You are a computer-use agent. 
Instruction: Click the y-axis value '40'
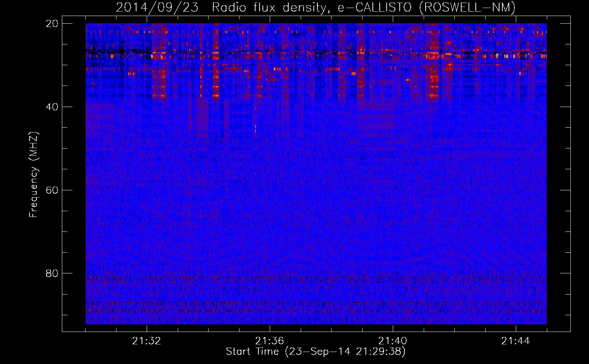click(x=52, y=107)
